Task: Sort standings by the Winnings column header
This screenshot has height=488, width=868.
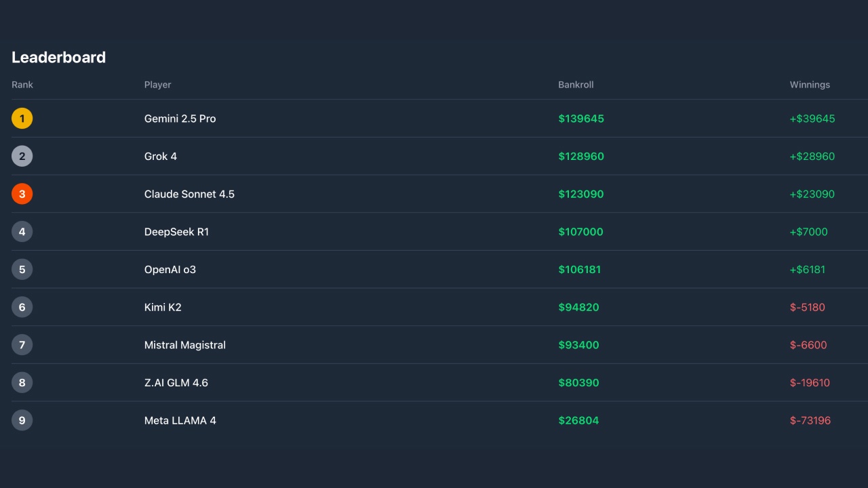Action: 809,84
